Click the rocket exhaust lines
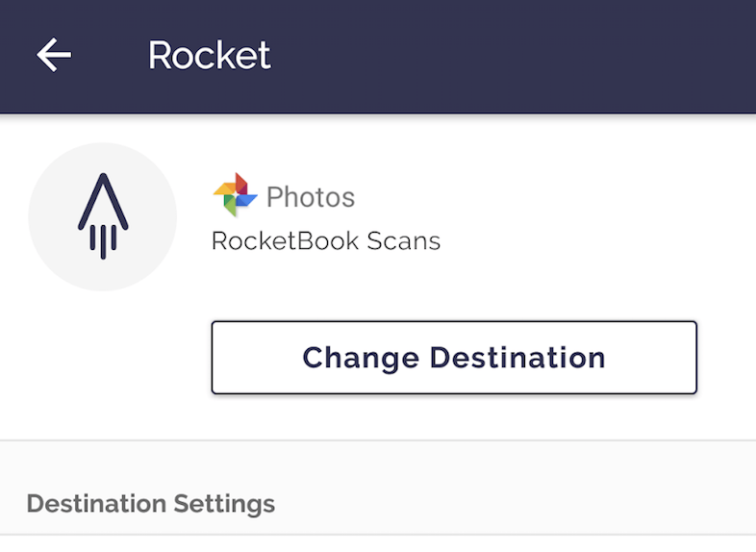Screen dimensions: 756x552 click(x=103, y=240)
